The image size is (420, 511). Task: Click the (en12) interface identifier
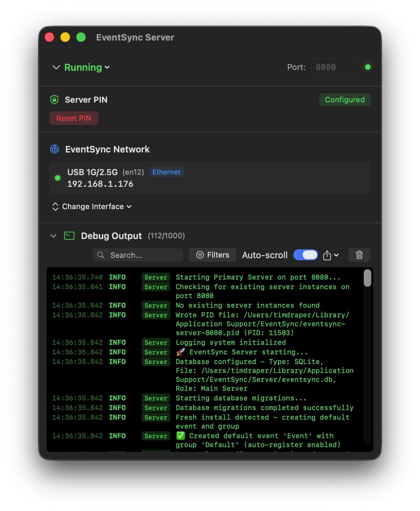pyautogui.click(x=133, y=172)
